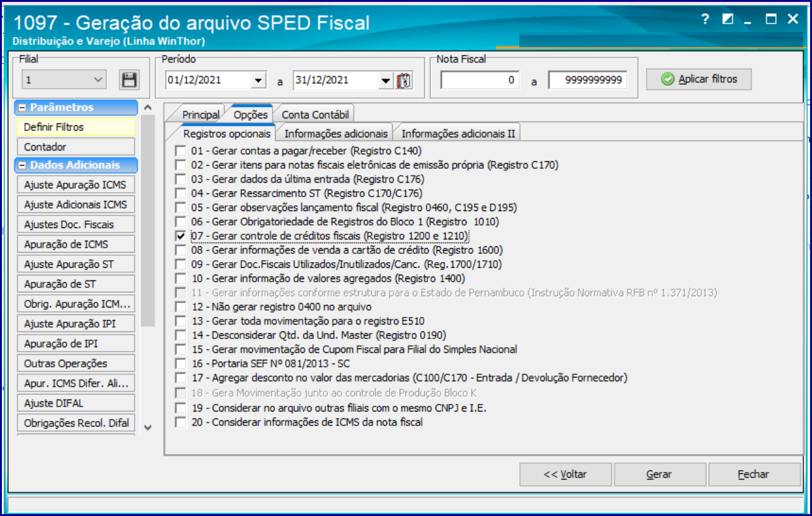The image size is (812, 516).
Task: Enable option 06 Obrigatoriedade de Registros Bloco 1
Action: [181, 222]
